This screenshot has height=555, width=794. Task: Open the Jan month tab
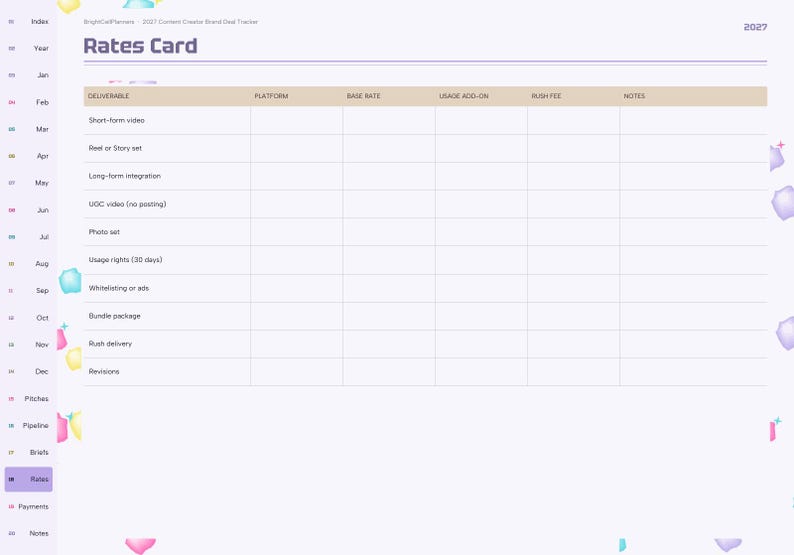click(28, 75)
